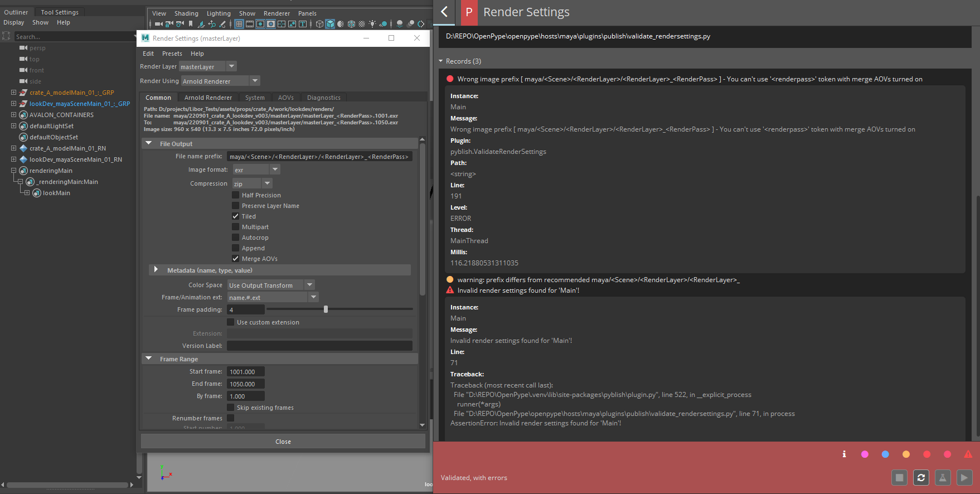Toggle the Safe Title icon with T
980x494 pixels.
(x=303, y=24)
